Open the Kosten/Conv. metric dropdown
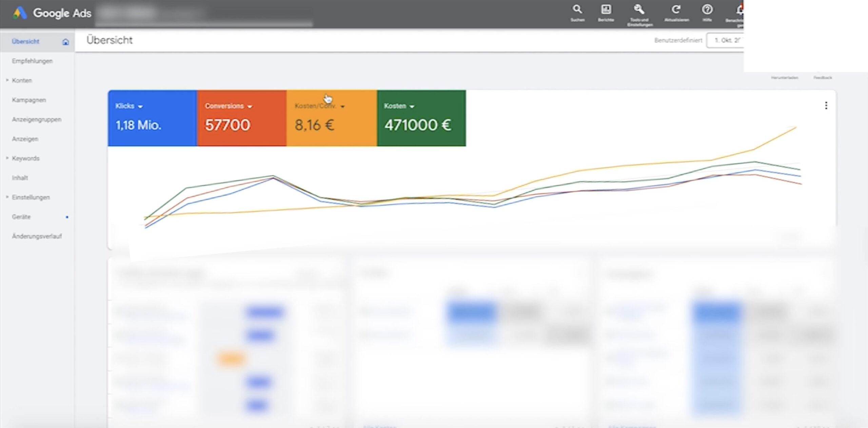 pyautogui.click(x=342, y=106)
